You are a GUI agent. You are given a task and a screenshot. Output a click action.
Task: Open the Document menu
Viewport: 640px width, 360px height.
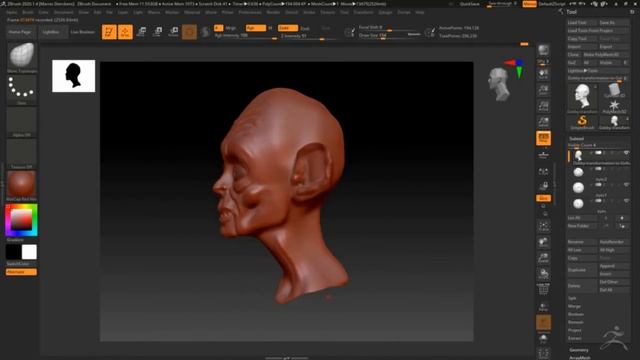(x=64, y=12)
